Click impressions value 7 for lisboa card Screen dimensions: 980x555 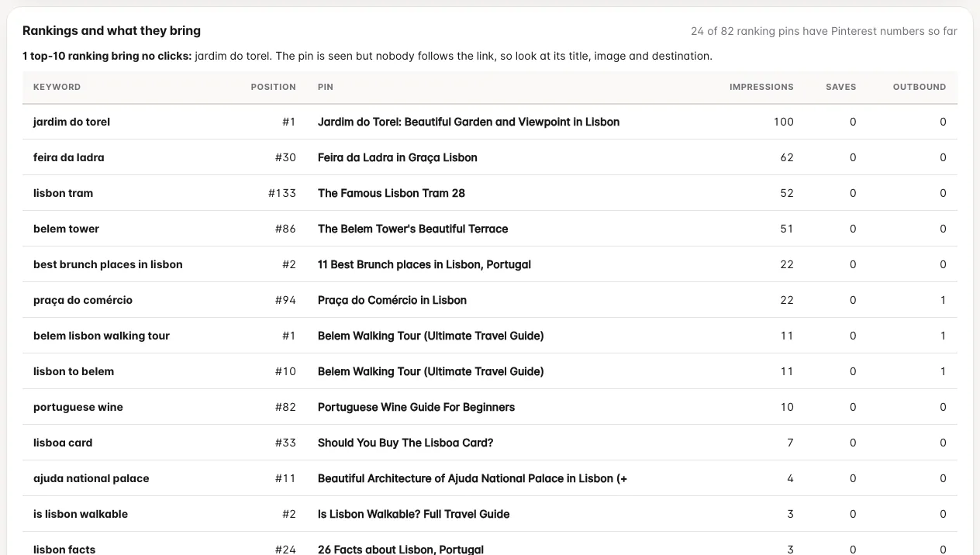click(x=790, y=443)
